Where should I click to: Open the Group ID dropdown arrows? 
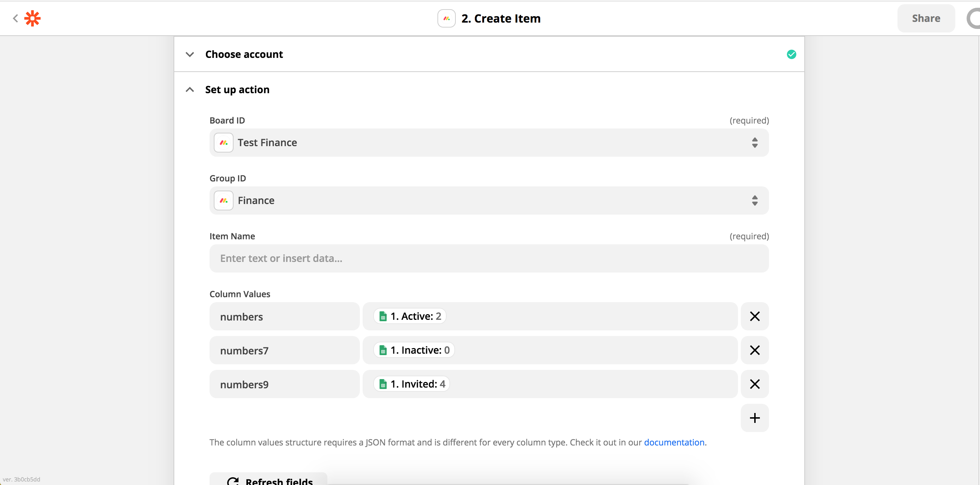(x=755, y=200)
